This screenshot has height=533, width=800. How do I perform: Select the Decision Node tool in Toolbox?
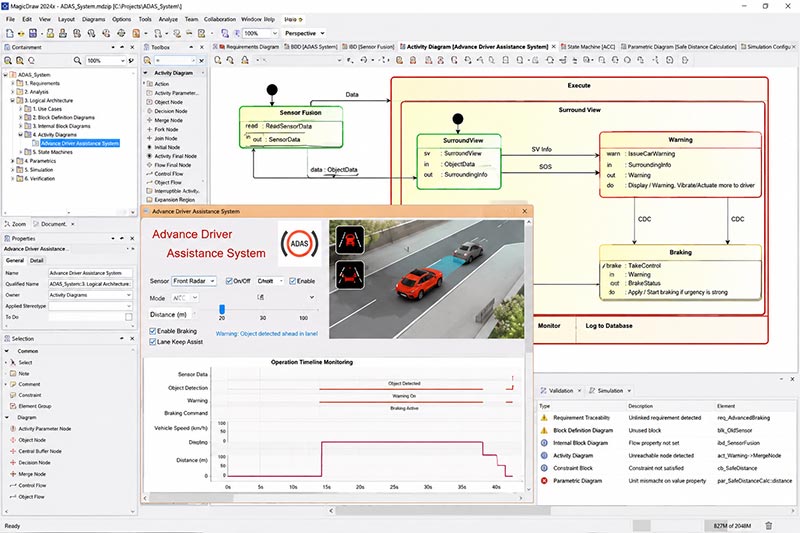(170, 111)
